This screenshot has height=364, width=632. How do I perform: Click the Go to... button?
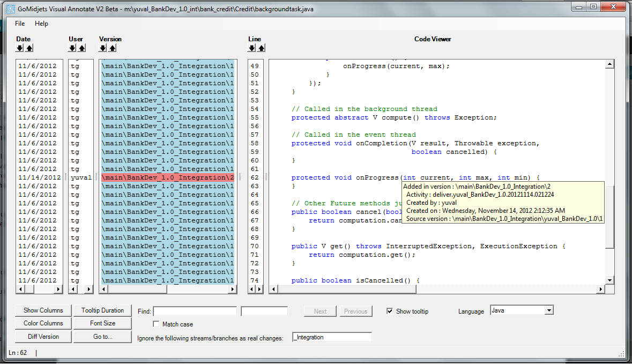[102, 337]
